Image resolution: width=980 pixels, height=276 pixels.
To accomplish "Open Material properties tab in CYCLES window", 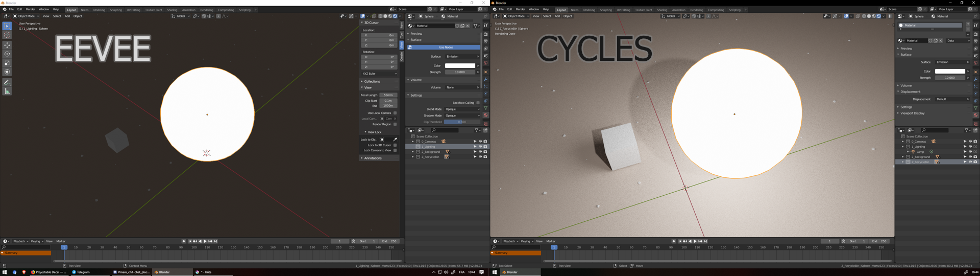I will pyautogui.click(x=975, y=116).
